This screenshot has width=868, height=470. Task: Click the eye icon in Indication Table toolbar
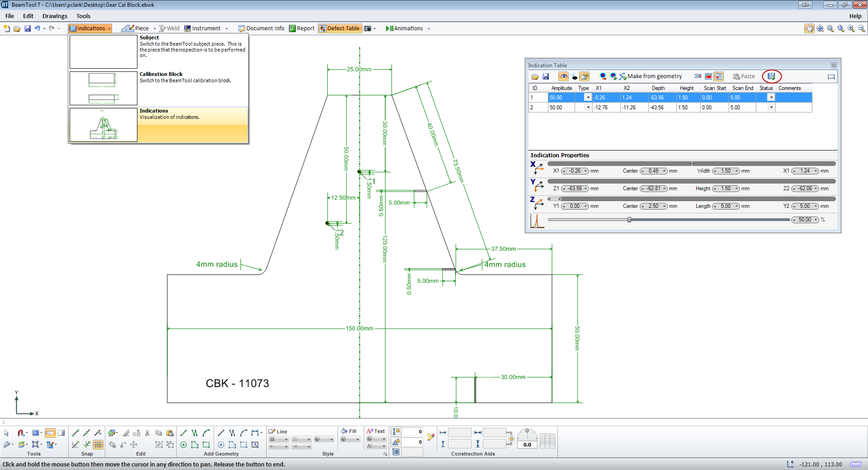tap(563, 76)
